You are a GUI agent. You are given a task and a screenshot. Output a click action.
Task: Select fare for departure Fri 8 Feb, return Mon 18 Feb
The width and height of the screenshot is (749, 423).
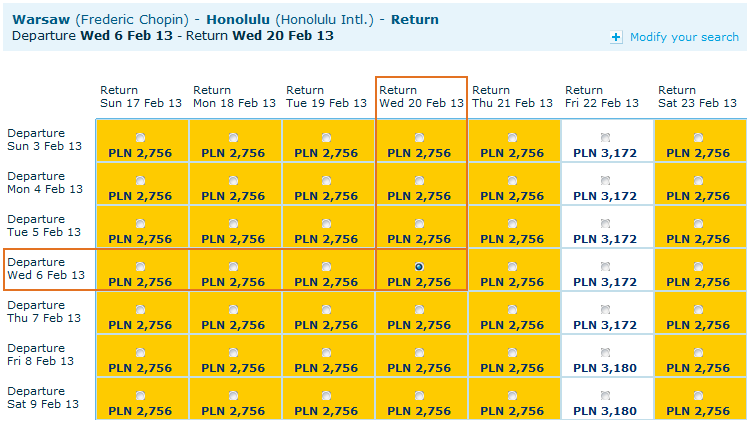233,352
